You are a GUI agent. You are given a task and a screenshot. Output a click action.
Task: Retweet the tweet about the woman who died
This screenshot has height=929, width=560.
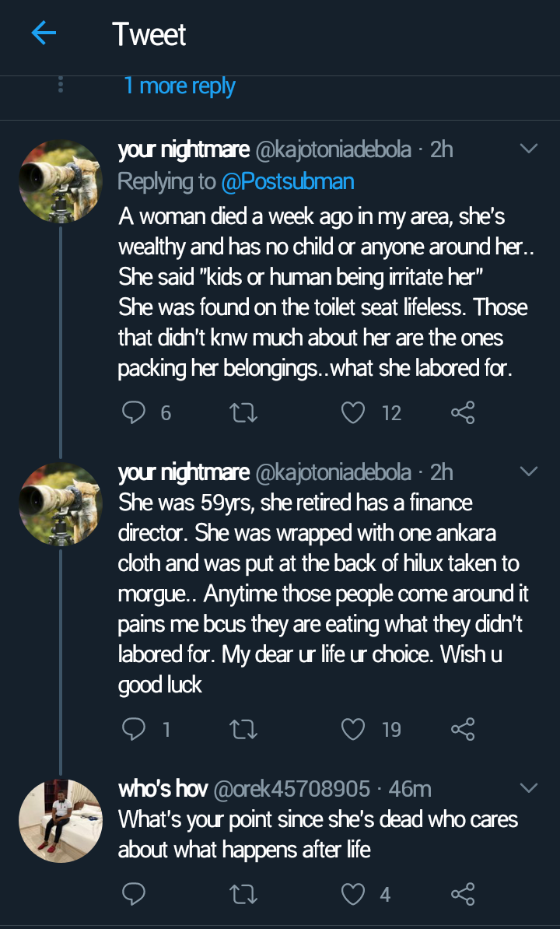[x=244, y=412]
